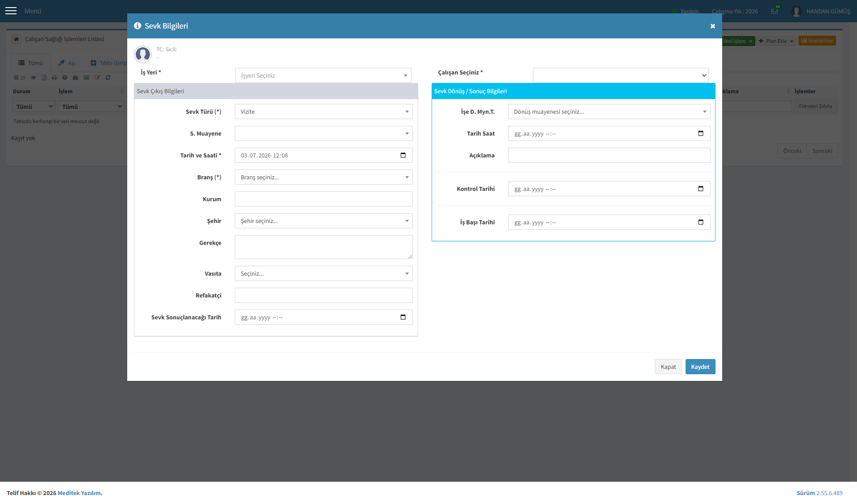Image resolution: width=857 pixels, height=504 pixels.
Task: Expand the İşyeri Seçiniz dropdown
Action: pos(323,75)
